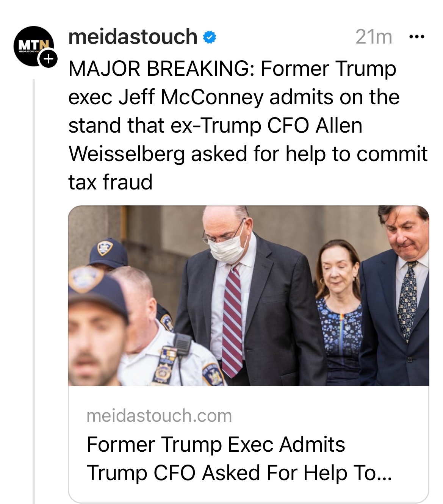Image resolution: width=443 pixels, height=504 pixels.
Task: Click the 'exec Jeff McConney admits' text line
Action: [233, 97]
